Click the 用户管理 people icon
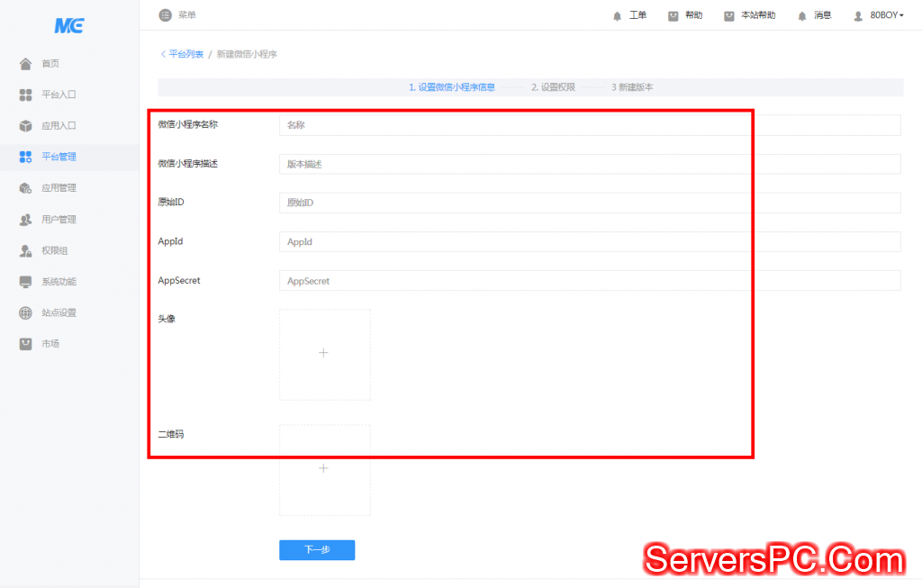Image resolution: width=922 pixels, height=588 pixels. point(25,220)
